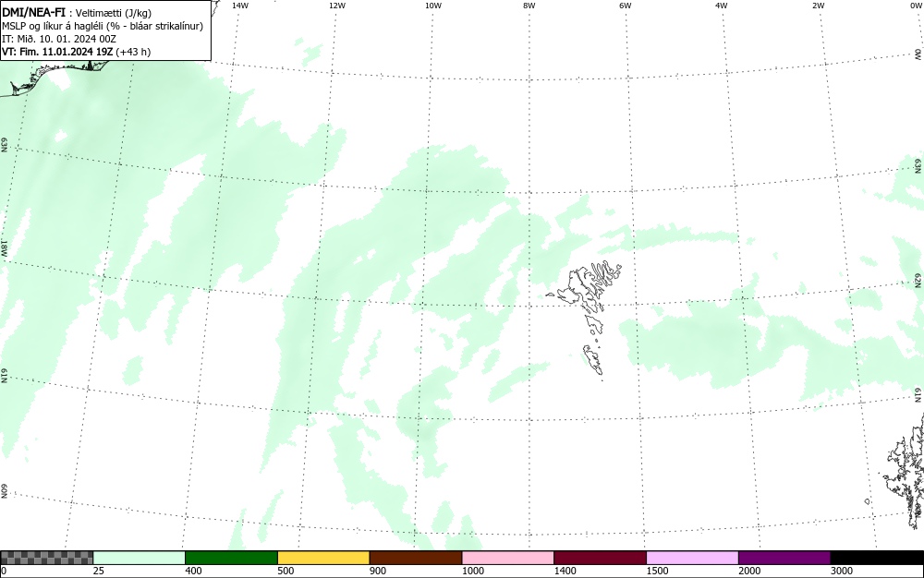Screen dimensions: 924x578
Task: Click the checkered 0–25 legend swatch
Action: pos(47,558)
